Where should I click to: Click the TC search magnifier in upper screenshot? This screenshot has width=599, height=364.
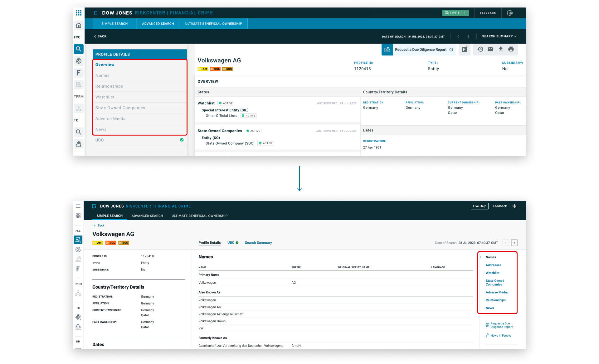79,132
